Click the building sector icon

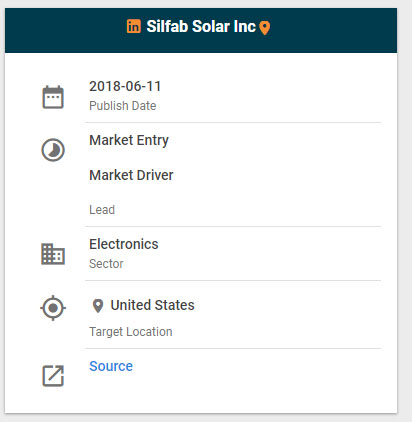(x=53, y=254)
